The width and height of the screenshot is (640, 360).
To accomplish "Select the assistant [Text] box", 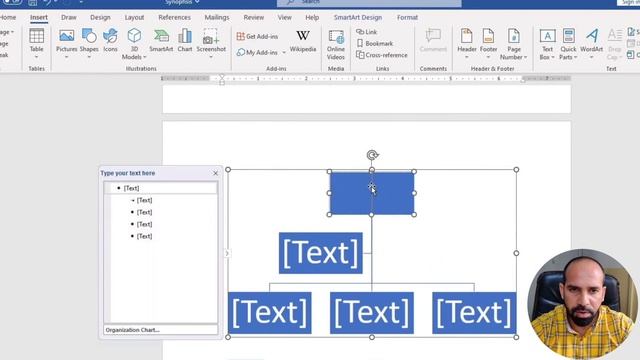I will click(x=320, y=253).
